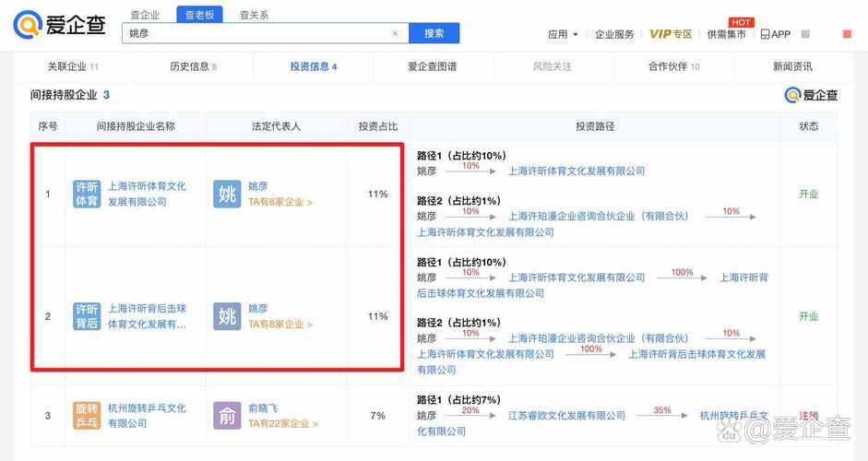The height and width of the screenshot is (461, 868).
Task: Switch to the 查关系 search tab
Action: click(254, 15)
